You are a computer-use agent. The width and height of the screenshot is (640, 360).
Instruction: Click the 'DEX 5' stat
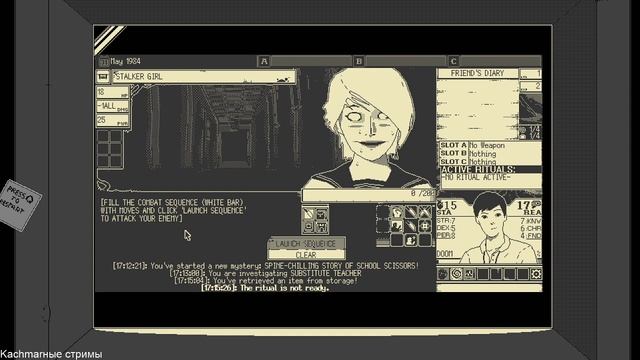pos(446,228)
